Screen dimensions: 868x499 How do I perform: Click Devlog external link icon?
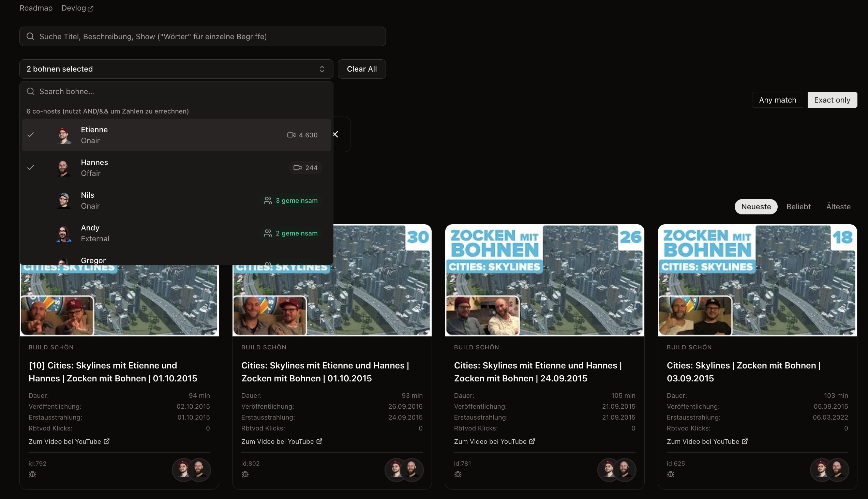tap(90, 9)
